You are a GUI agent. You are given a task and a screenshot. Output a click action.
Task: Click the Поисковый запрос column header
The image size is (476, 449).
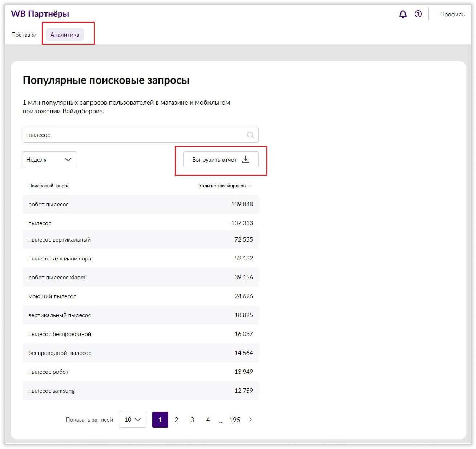[49, 186]
